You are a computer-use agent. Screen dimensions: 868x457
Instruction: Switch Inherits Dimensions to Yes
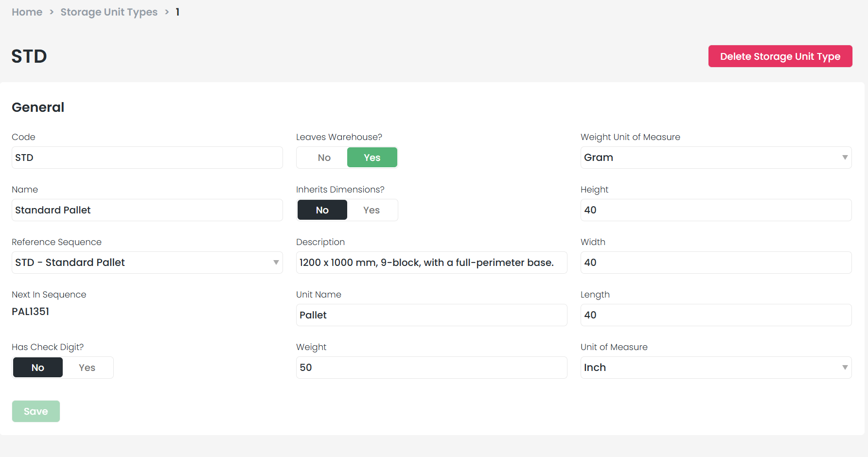[x=372, y=210]
